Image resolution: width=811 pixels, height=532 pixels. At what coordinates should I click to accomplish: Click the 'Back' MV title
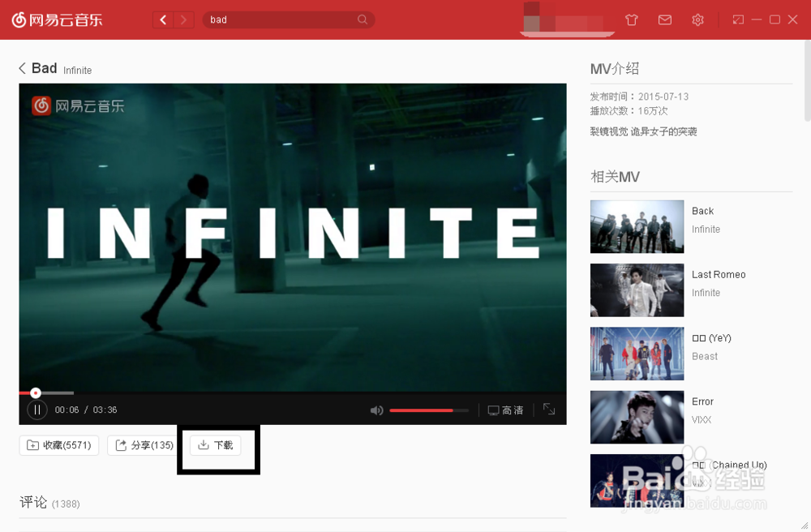[x=702, y=211]
